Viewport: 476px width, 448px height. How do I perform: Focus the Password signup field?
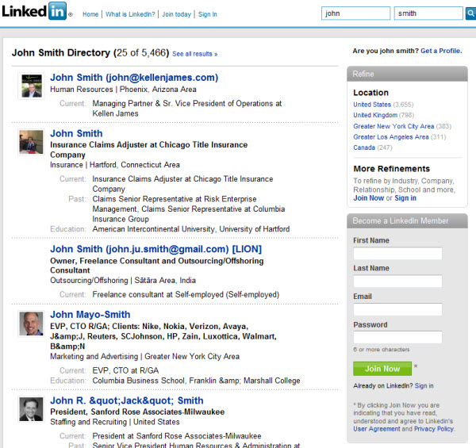[397, 337]
